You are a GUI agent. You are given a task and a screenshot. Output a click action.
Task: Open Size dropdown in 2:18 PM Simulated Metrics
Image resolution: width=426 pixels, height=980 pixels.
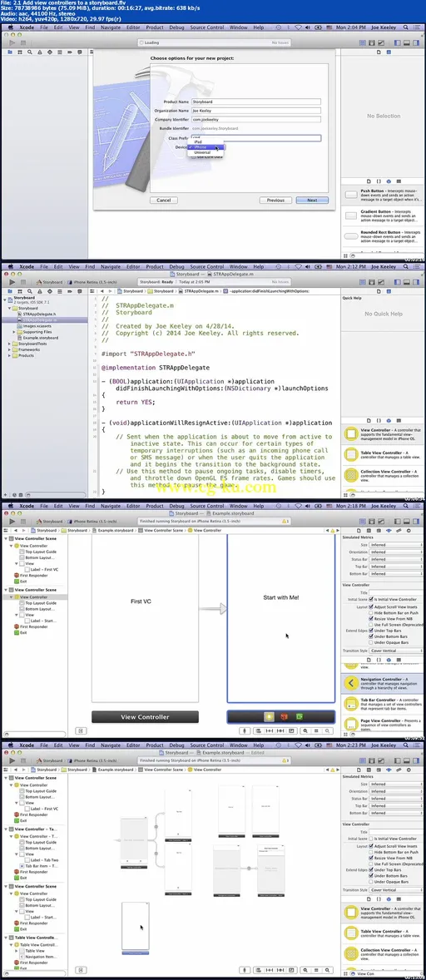(396, 545)
